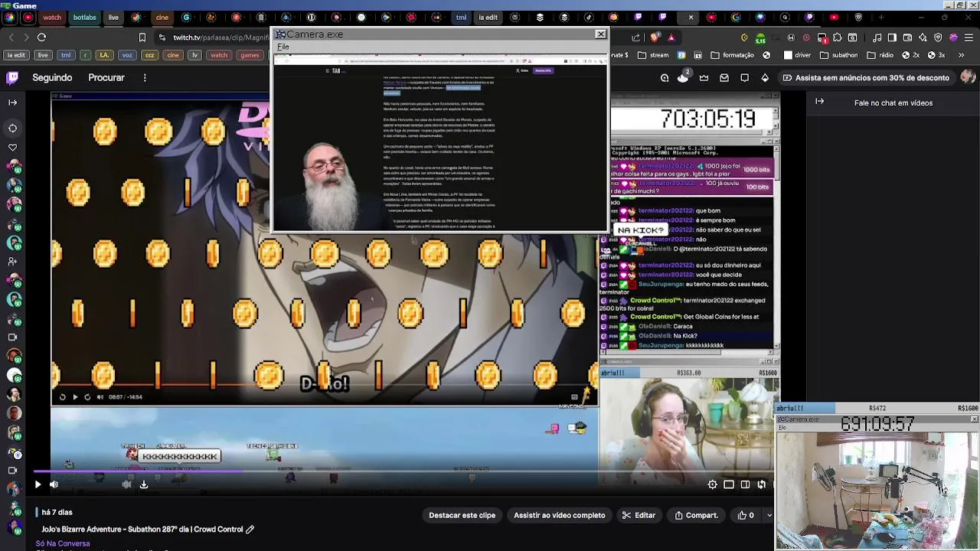Open the 'voz' bookmark
The image size is (980, 551).
tap(128, 55)
